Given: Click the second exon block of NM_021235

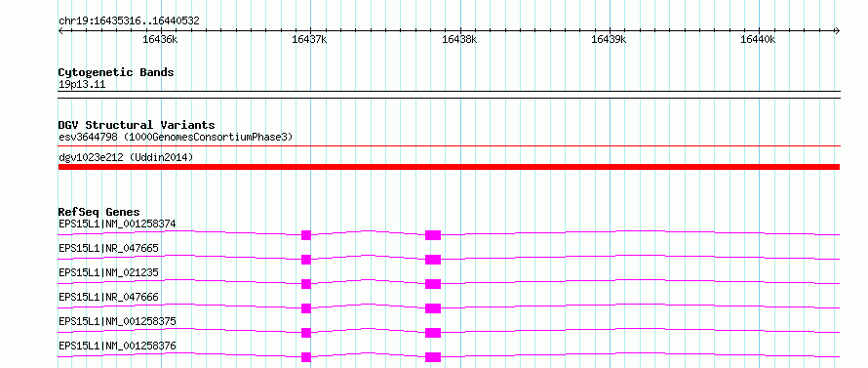Looking at the screenshot, I should (x=433, y=284).
